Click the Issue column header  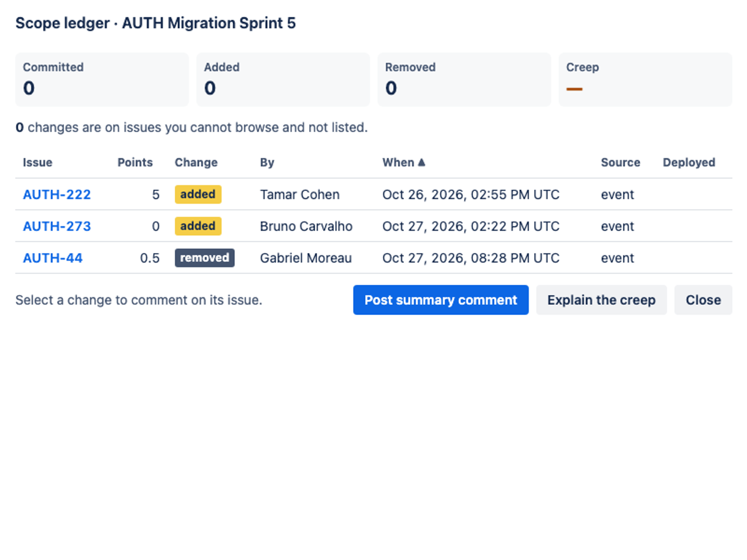[37, 162]
